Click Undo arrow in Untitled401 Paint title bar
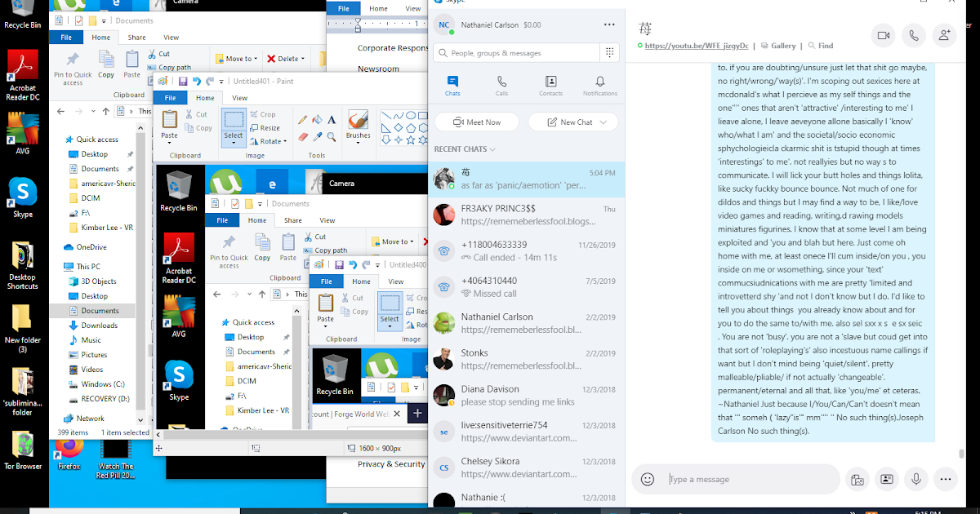The image size is (980, 514). (x=197, y=82)
